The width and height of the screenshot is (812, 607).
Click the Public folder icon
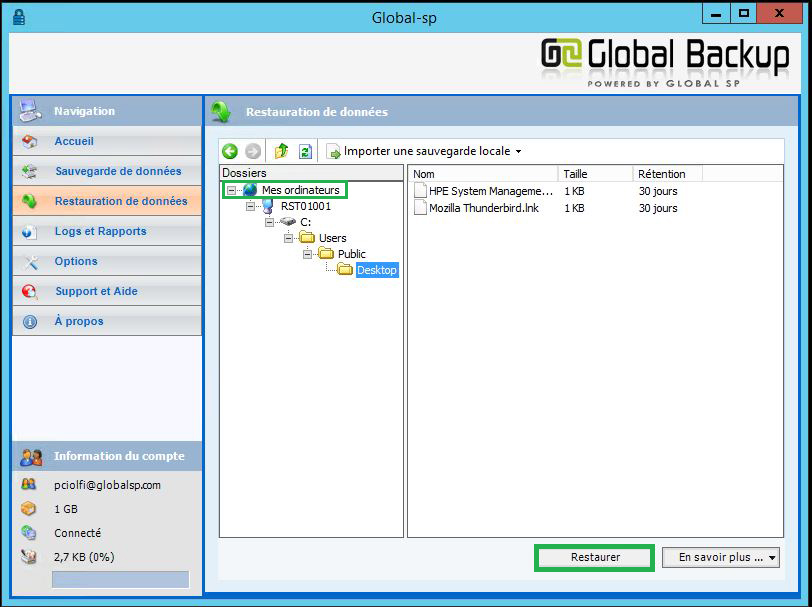coord(326,254)
